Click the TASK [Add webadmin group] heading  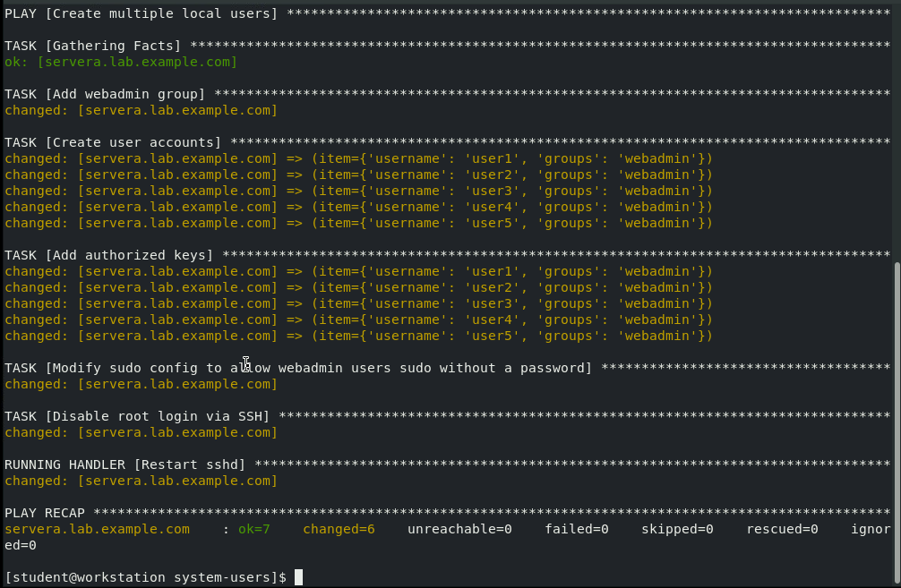[105, 94]
